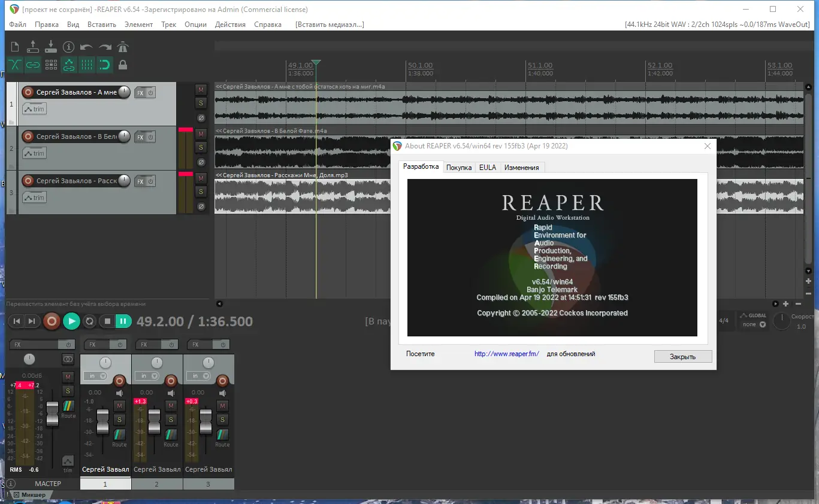
Task: Click [Вставить медиаэл...] menu bar button
Action: [x=330, y=25]
